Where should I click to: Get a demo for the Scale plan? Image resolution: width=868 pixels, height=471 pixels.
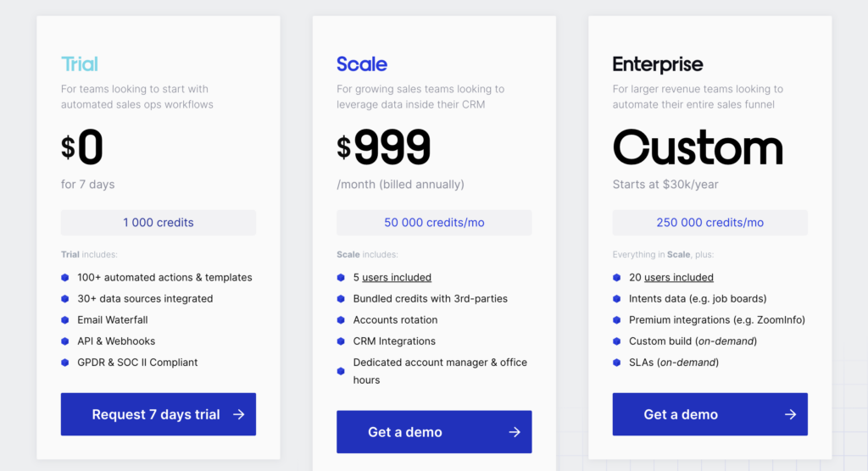tap(434, 432)
